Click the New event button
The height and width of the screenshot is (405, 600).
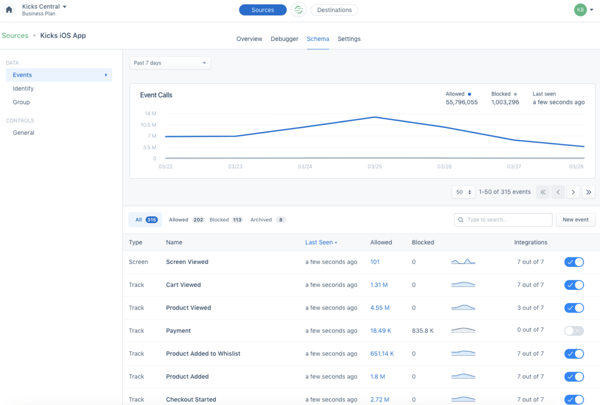(x=575, y=219)
